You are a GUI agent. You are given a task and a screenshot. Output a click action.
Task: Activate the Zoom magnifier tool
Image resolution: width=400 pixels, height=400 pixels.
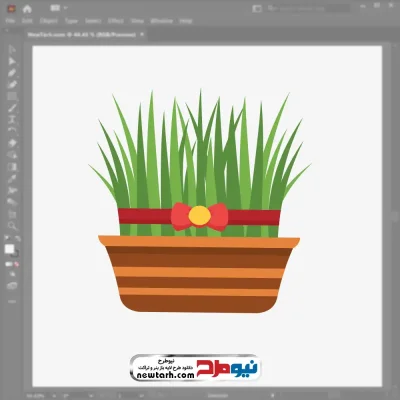[x=12, y=226]
